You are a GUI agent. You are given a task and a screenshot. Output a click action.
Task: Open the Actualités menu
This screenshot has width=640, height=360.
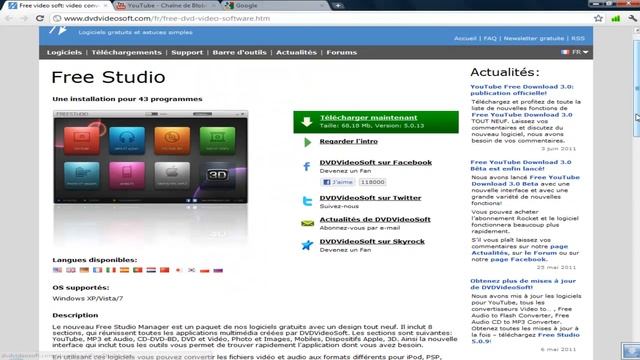(296, 52)
